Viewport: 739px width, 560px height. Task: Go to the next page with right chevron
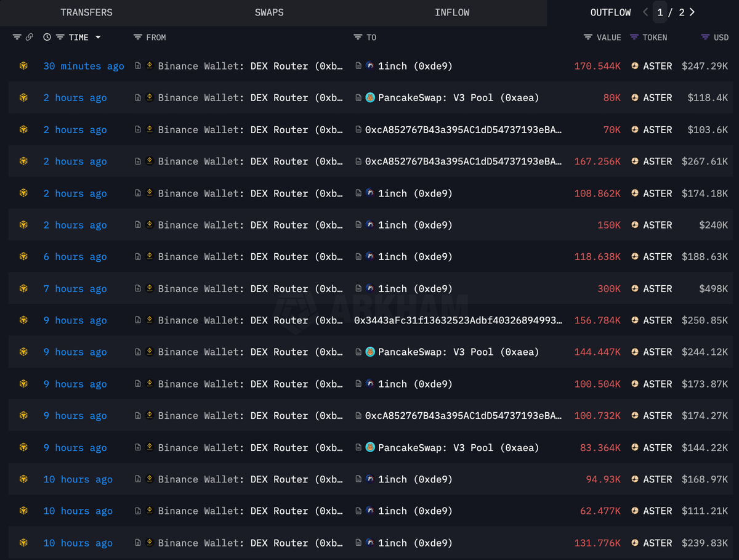coord(692,12)
